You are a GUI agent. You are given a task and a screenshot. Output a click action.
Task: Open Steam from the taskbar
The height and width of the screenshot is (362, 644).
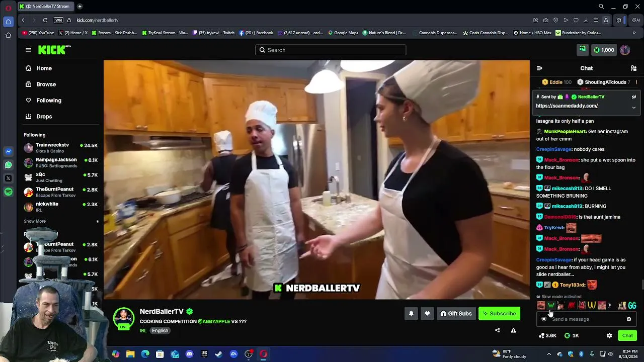pos(219,354)
